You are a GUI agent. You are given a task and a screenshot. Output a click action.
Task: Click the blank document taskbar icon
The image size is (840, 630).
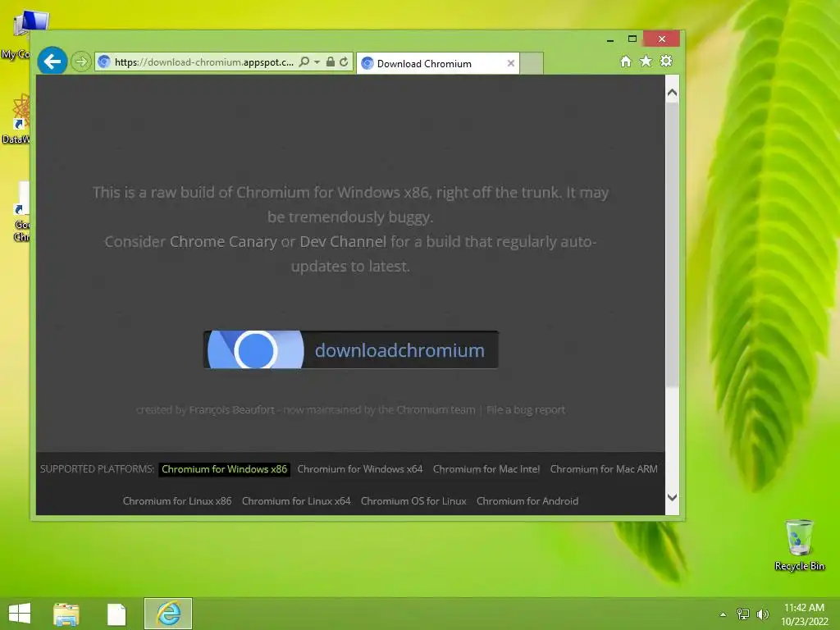[x=116, y=614]
